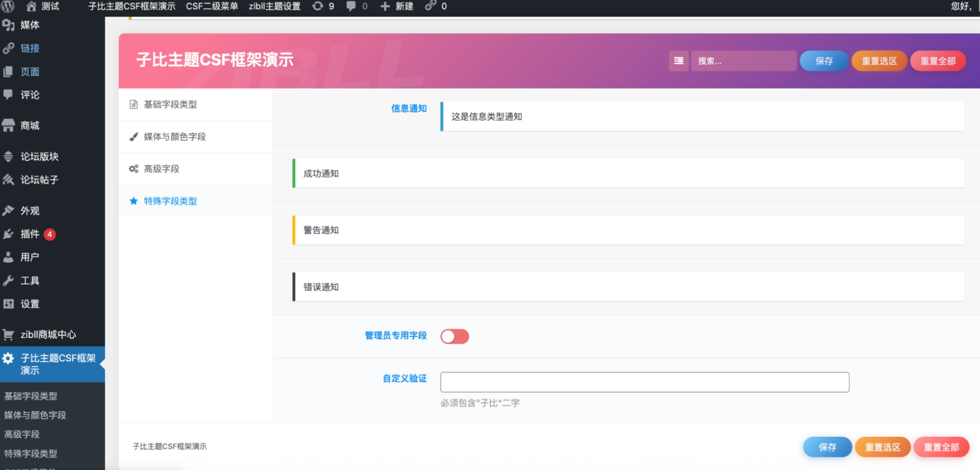Click the plugins update badge 4
The image size is (980, 470).
pyautogui.click(x=50, y=234)
